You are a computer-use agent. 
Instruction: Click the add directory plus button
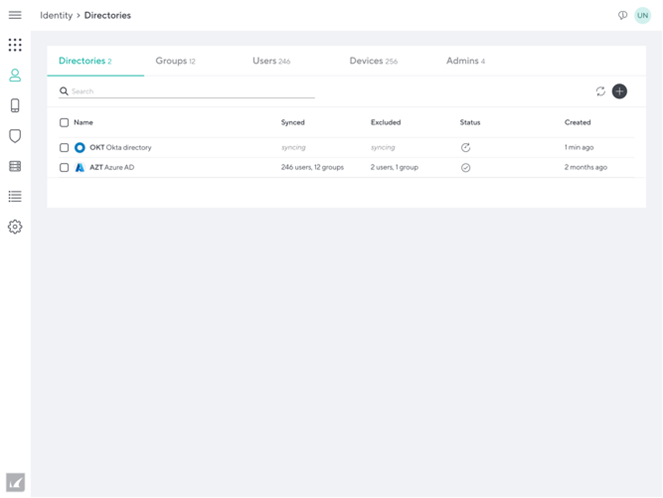(620, 91)
